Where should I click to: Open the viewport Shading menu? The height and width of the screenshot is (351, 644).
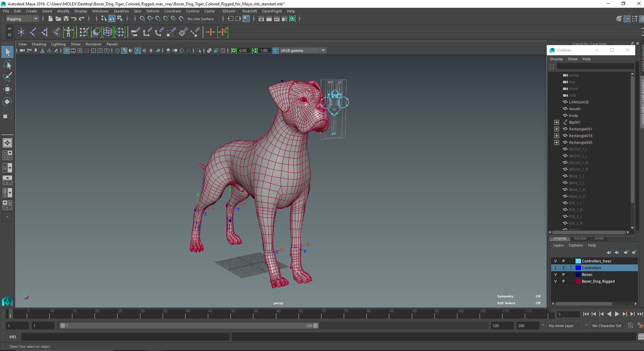[39, 44]
